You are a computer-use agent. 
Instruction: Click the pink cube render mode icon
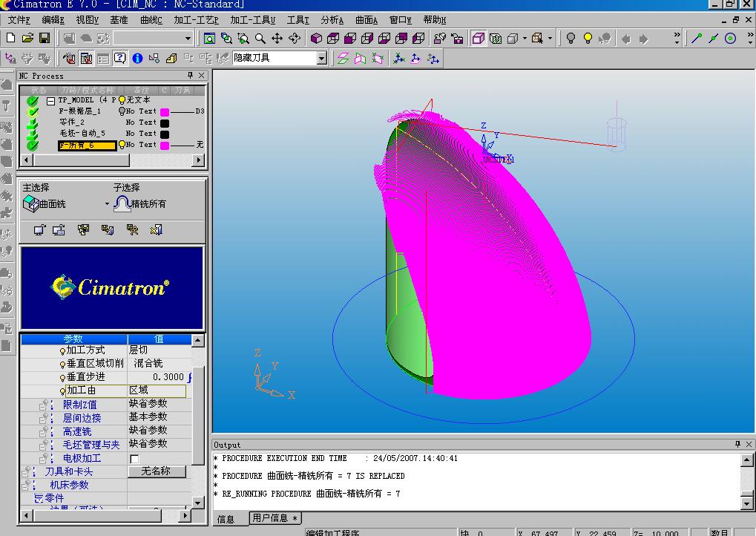[478, 38]
